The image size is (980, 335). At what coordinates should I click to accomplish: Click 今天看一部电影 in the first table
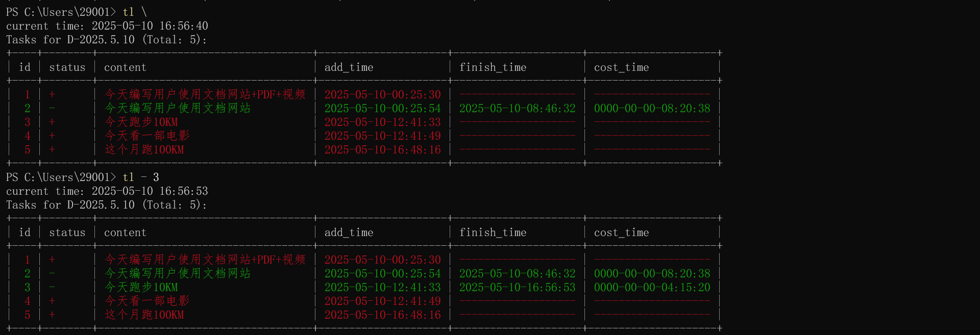click(x=147, y=136)
